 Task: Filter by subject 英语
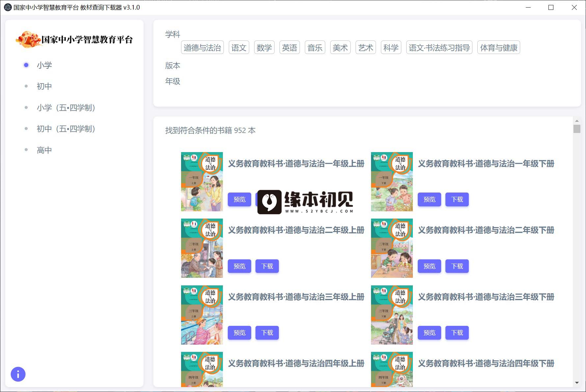click(290, 48)
